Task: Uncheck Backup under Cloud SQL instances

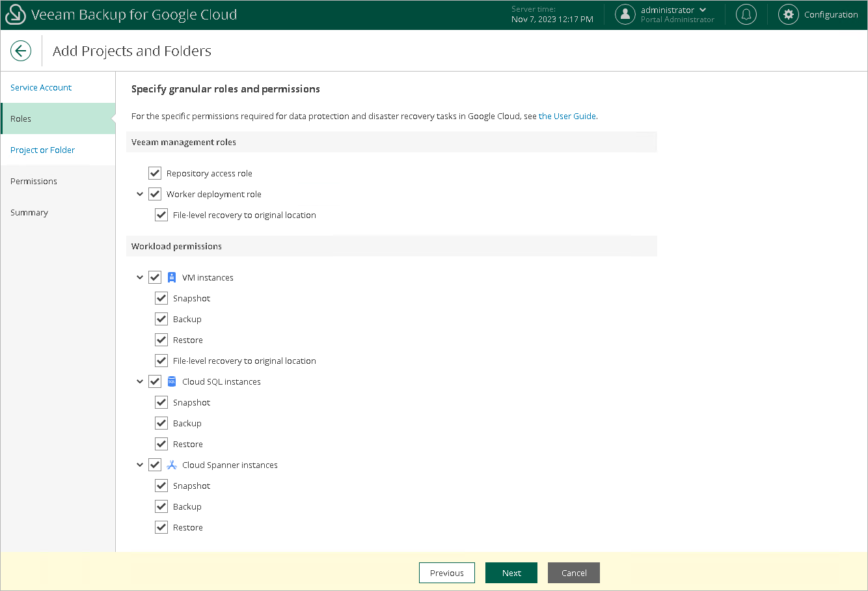Action: pyautogui.click(x=161, y=423)
